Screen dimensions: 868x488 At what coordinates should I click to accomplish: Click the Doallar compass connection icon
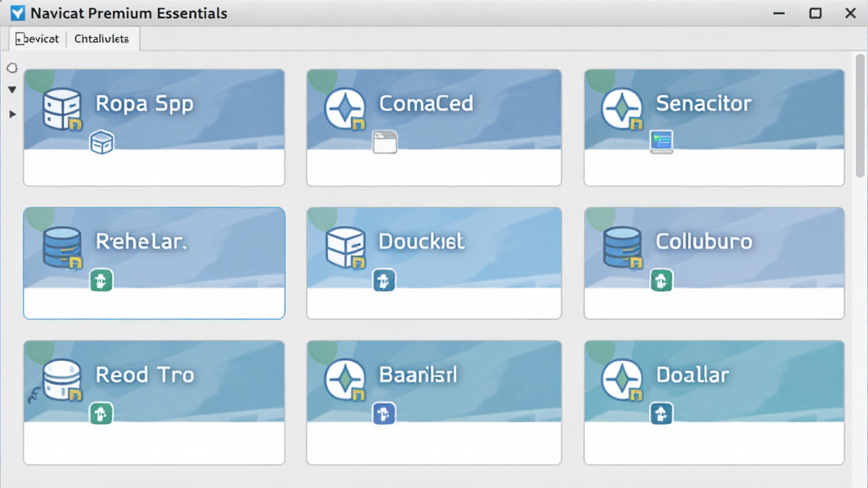coord(622,380)
